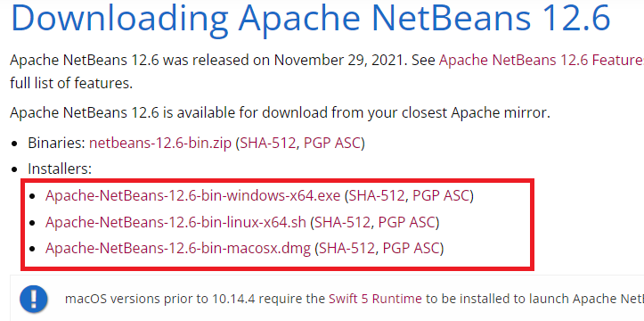This screenshot has width=644, height=321.
Task: Click the Binaries: list label
Action: point(57,144)
